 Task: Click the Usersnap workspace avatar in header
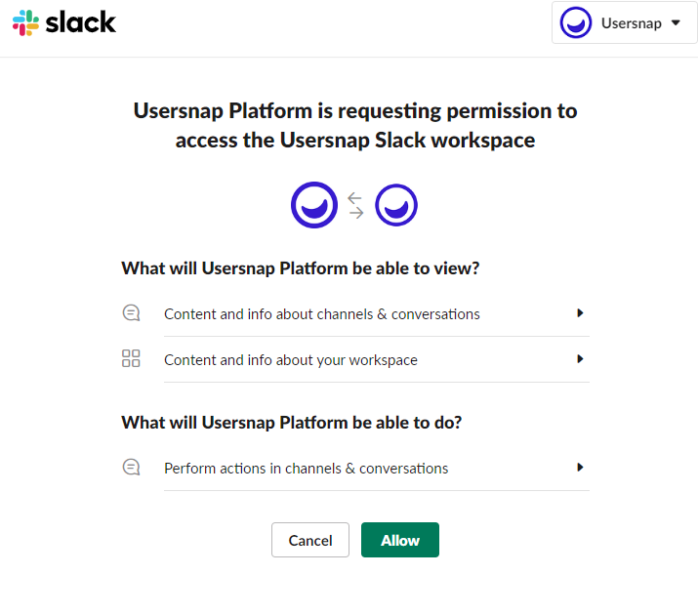point(576,22)
